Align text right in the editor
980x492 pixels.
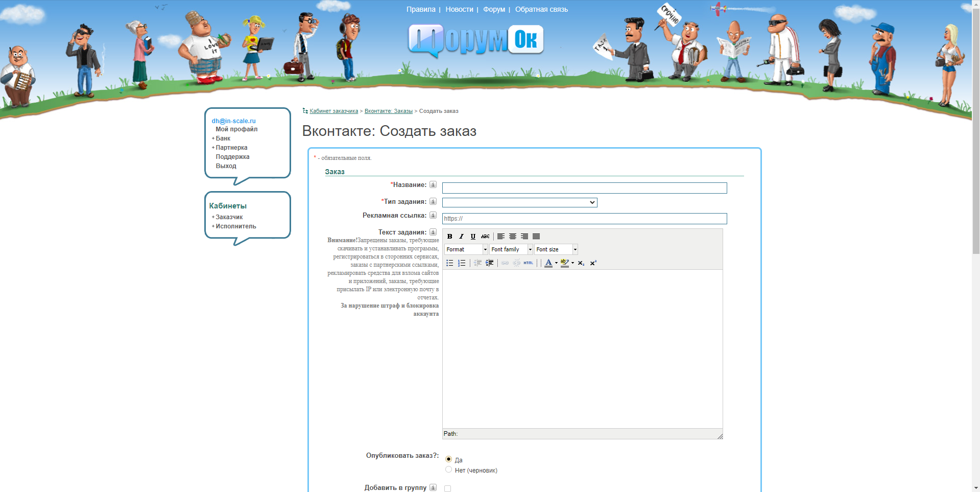pos(524,237)
